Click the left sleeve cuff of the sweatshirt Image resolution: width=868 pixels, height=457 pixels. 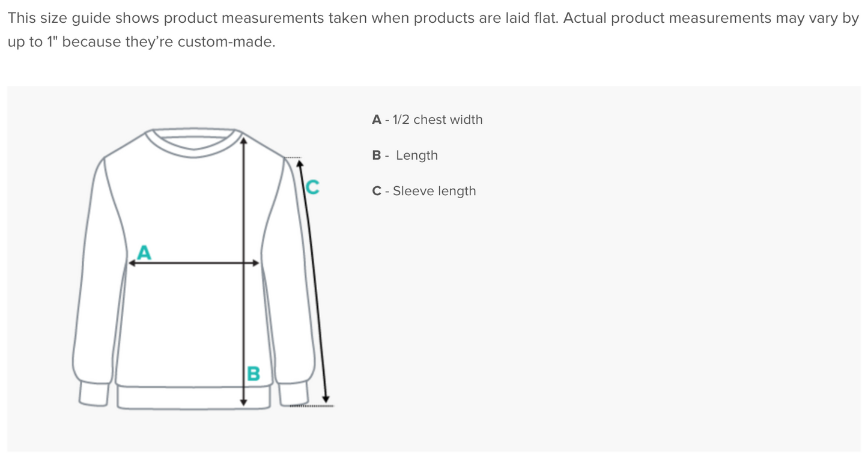(x=94, y=394)
